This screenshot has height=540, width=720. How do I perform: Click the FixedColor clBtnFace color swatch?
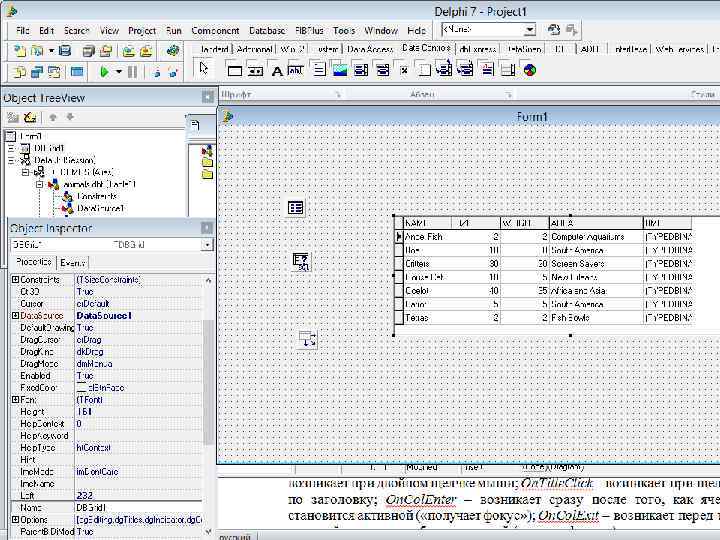coord(82,388)
